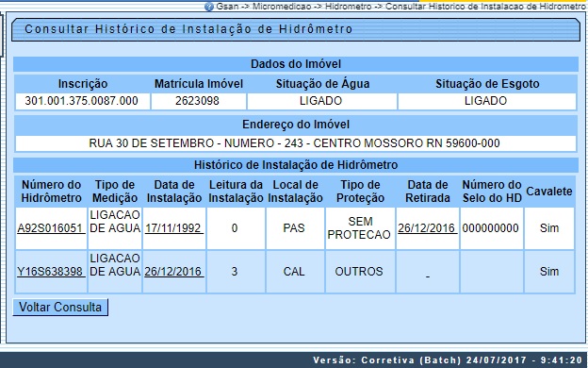Click Cavalete Sim in Y16S638398 row
This screenshot has width=588, height=368.
tap(549, 271)
